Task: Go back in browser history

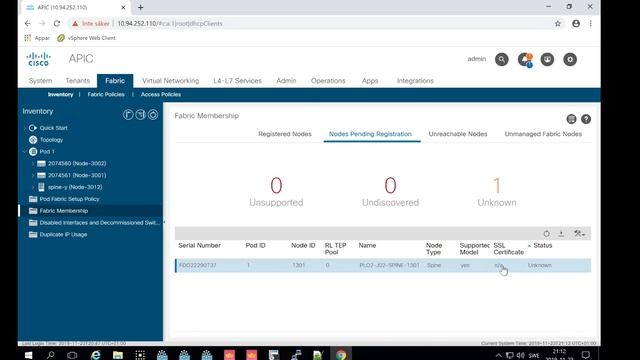Action: coord(27,24)
